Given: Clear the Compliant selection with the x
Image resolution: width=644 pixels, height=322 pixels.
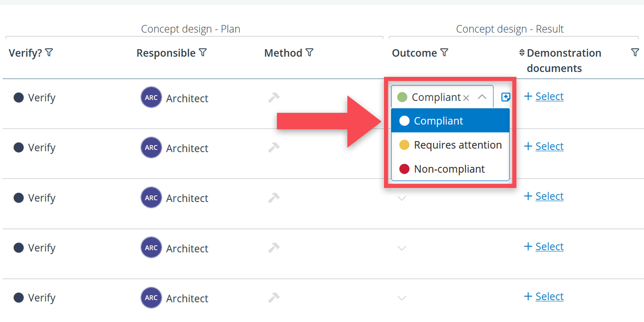Looking at the screenshot, I should point(466,98).
